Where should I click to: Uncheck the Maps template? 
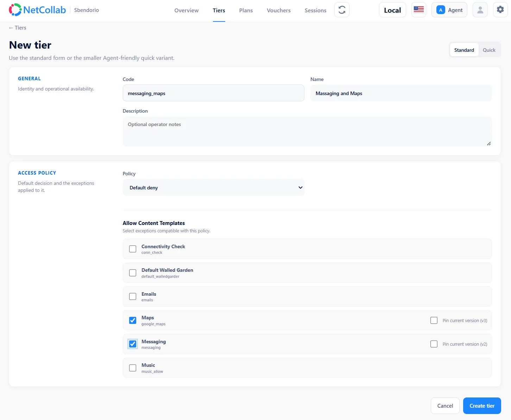point(133,320)
